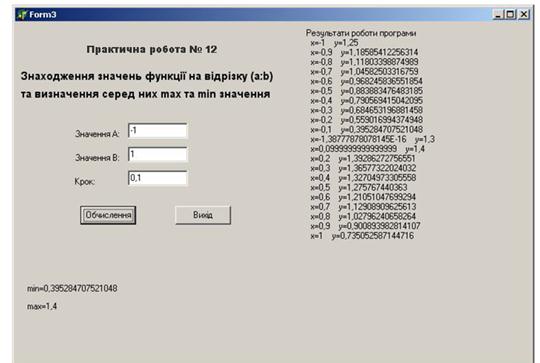This screenshot has height=363, width=540.
Task: Click the result row x=-0,3
Action: tap(366, 110)
